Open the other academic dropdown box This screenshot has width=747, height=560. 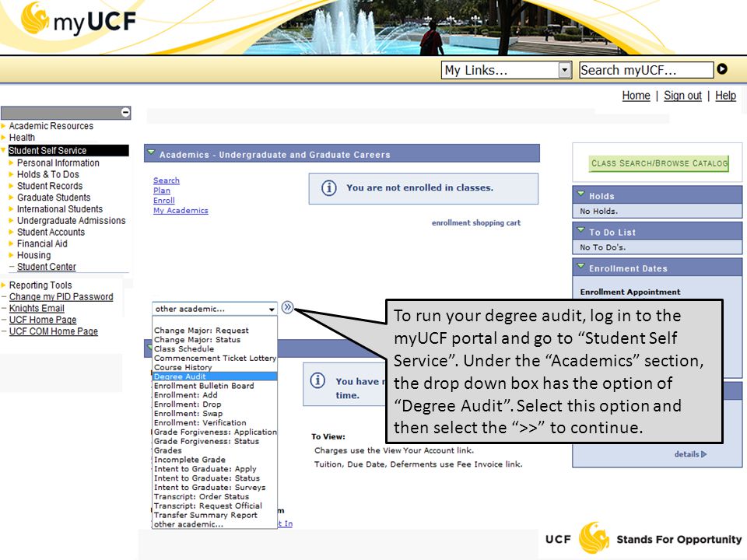coord(215,309)
